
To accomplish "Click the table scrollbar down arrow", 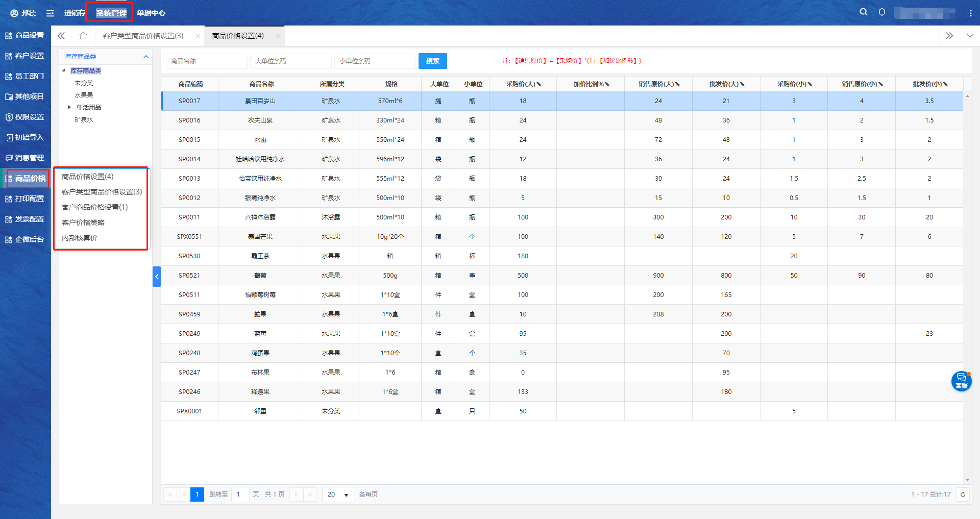I will 967,480.
